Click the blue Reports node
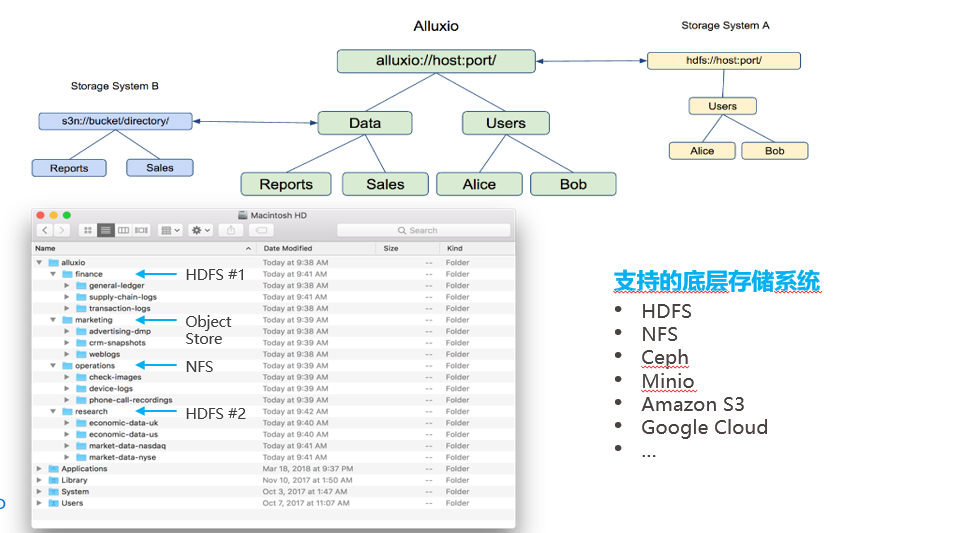This screenshot has height=533, width=967. (69, 168)
